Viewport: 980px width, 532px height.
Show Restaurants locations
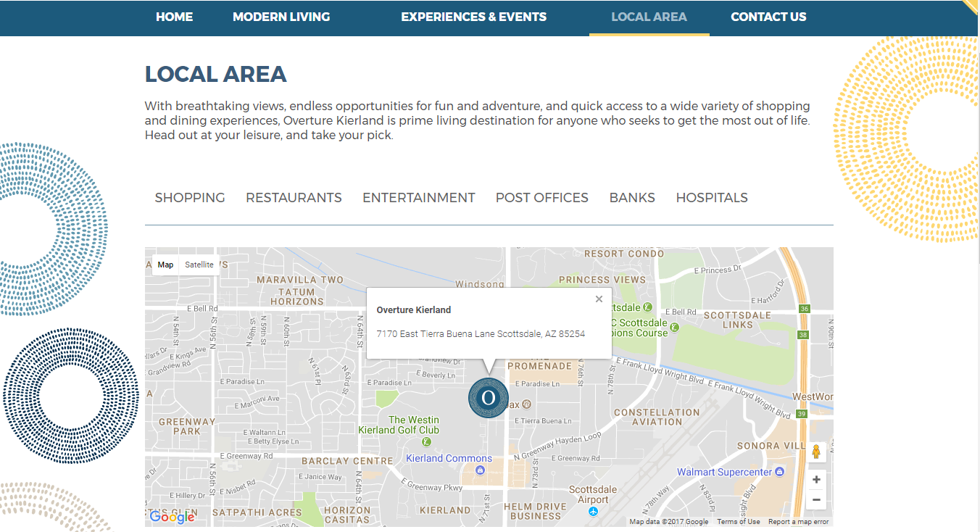[x=294, y=198]
